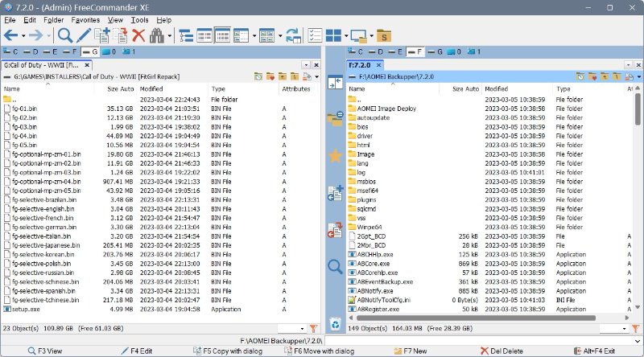Viewport: 644px width, 357px height.
Task: Click the recycle bin icon in the splitter bar
Action: coord(335,324)
